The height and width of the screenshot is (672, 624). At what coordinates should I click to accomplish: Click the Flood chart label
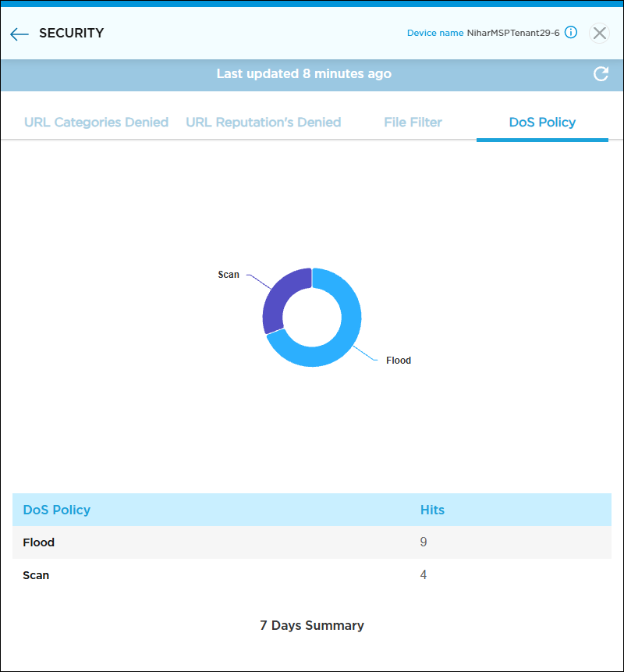(x=398, y=361)
